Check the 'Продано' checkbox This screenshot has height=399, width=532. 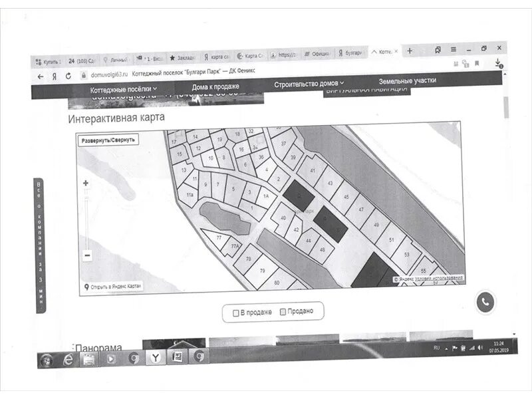tap(283, 312)
